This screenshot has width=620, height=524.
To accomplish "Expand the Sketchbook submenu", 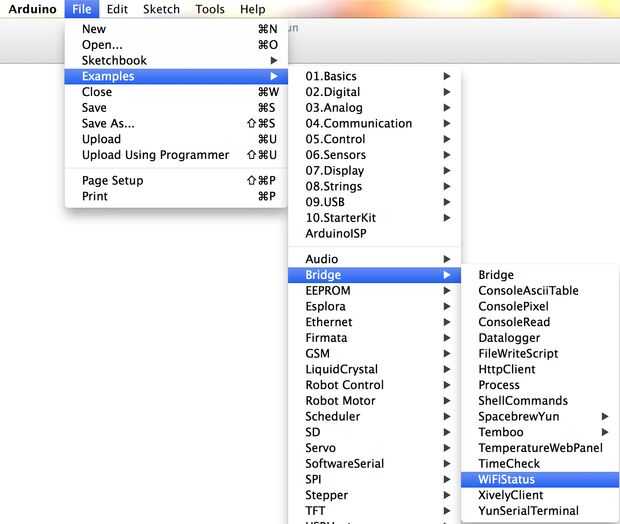I will [x=176, y=61].
